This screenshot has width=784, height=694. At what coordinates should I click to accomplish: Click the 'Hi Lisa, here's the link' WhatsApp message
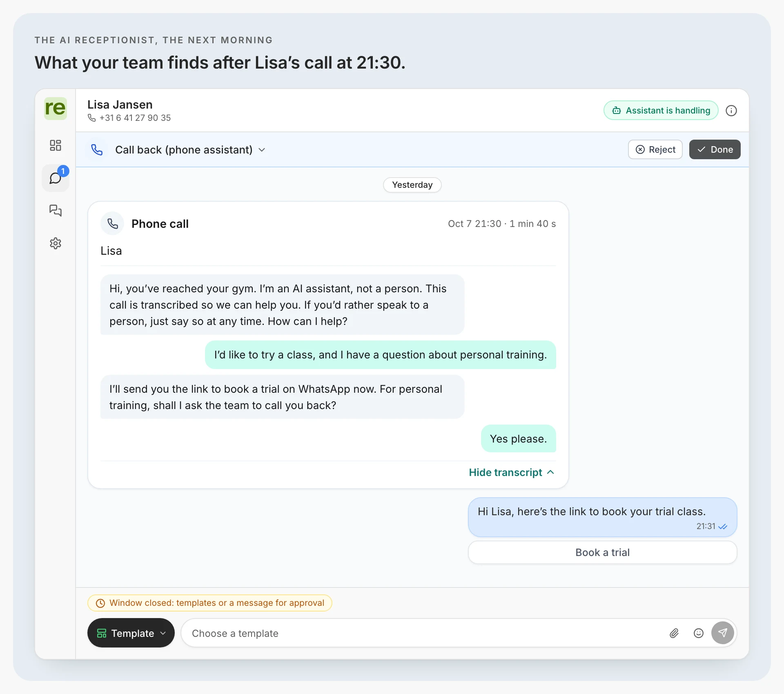coord(603,517)
